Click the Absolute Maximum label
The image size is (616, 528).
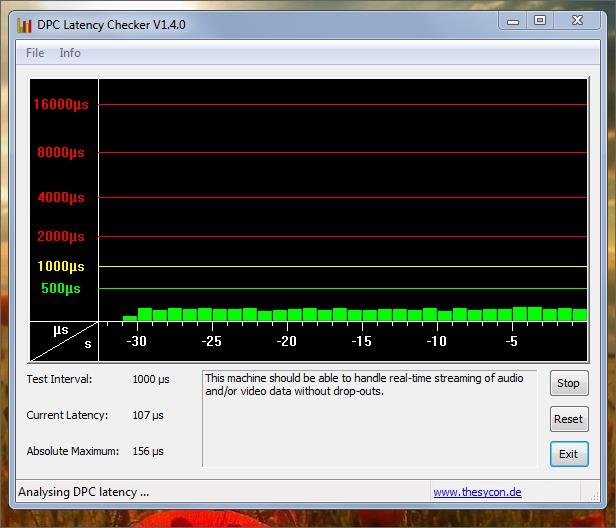point(73,451)
